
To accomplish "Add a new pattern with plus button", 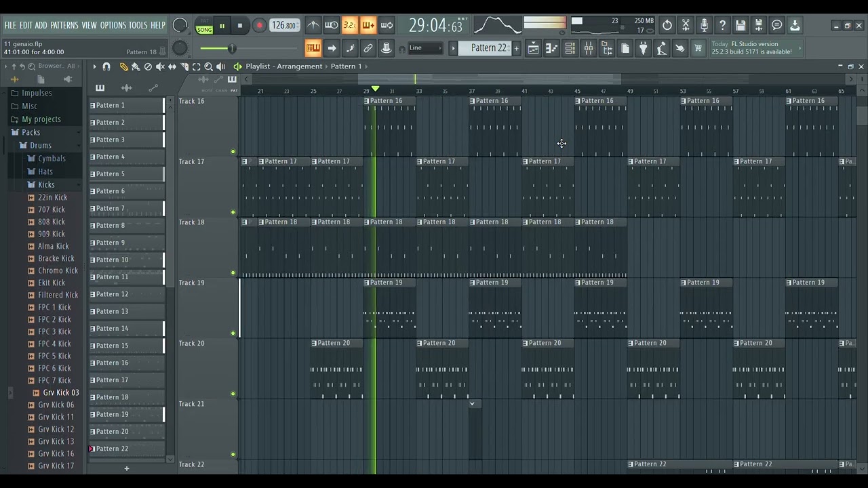I will coord(516,48).
